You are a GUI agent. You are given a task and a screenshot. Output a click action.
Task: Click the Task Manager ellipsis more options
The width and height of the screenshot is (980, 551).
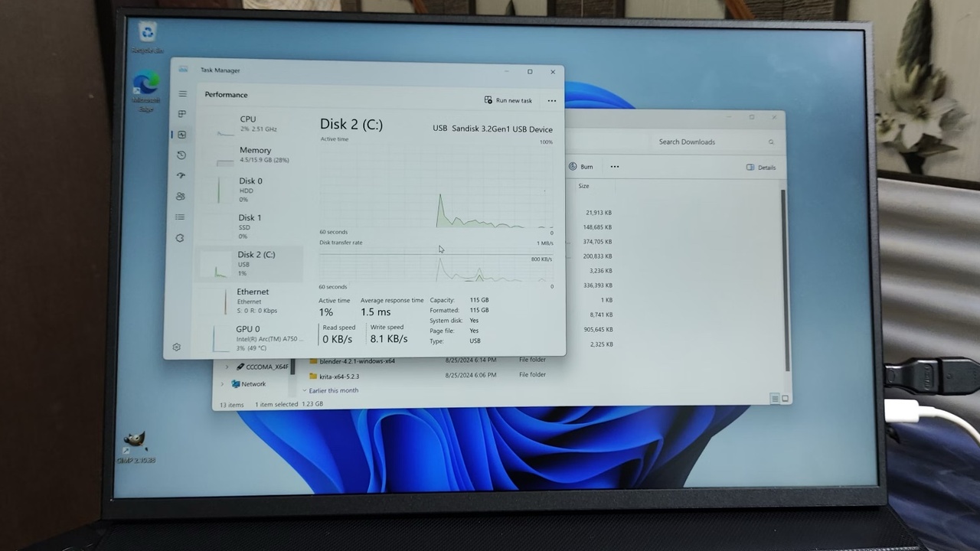[x=551, y=101]
